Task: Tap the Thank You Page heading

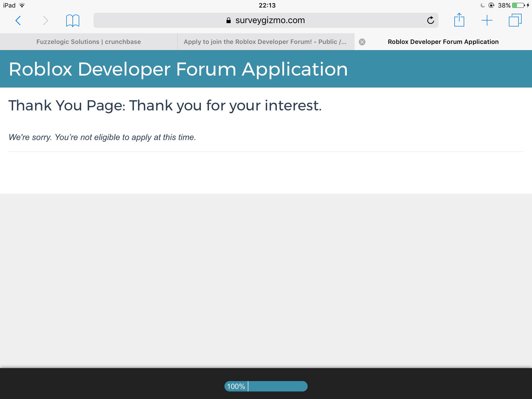Action: tap(165, 105)
